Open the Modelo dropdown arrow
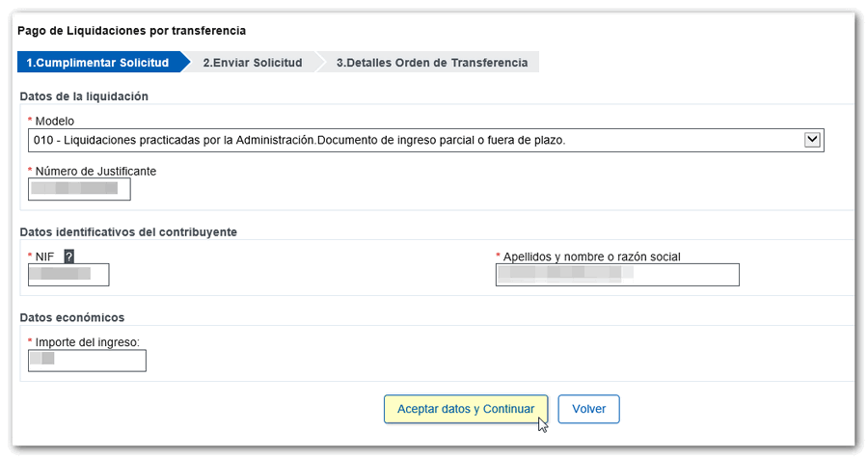868x459 pixels. click(812, 140)
